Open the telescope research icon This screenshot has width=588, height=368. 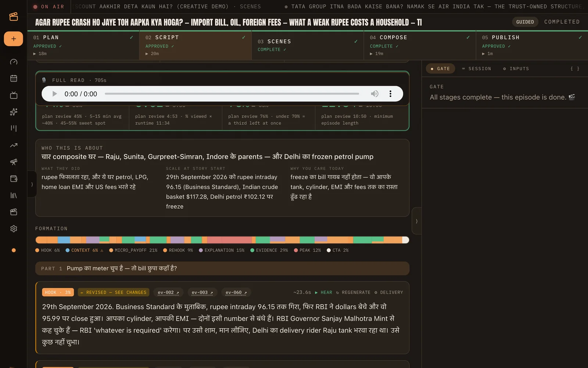(14, 162)
